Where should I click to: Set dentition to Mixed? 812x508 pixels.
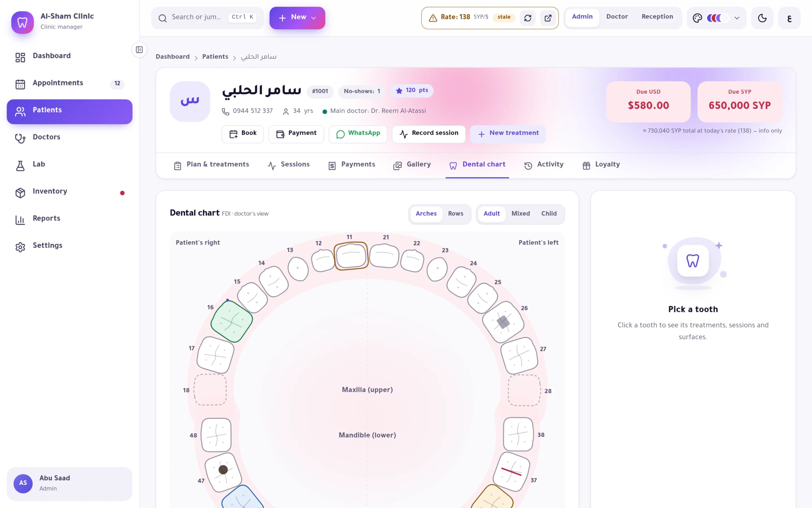[521, 214]
